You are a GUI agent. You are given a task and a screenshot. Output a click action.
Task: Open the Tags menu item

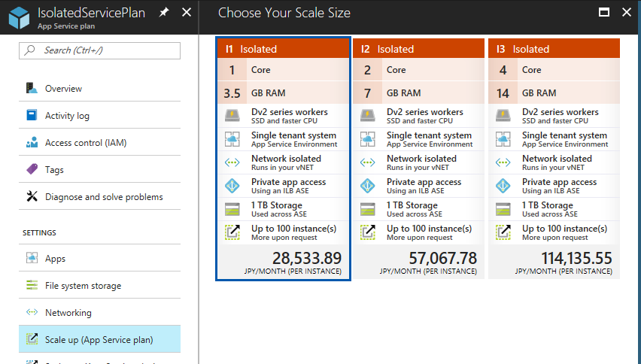tap(99, 169)
